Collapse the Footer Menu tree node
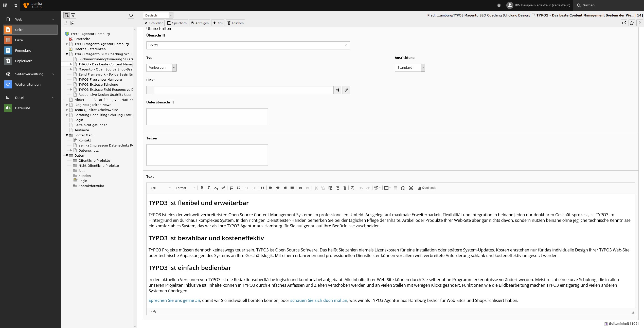The image size is (644, 328). [x=67, y=135]
